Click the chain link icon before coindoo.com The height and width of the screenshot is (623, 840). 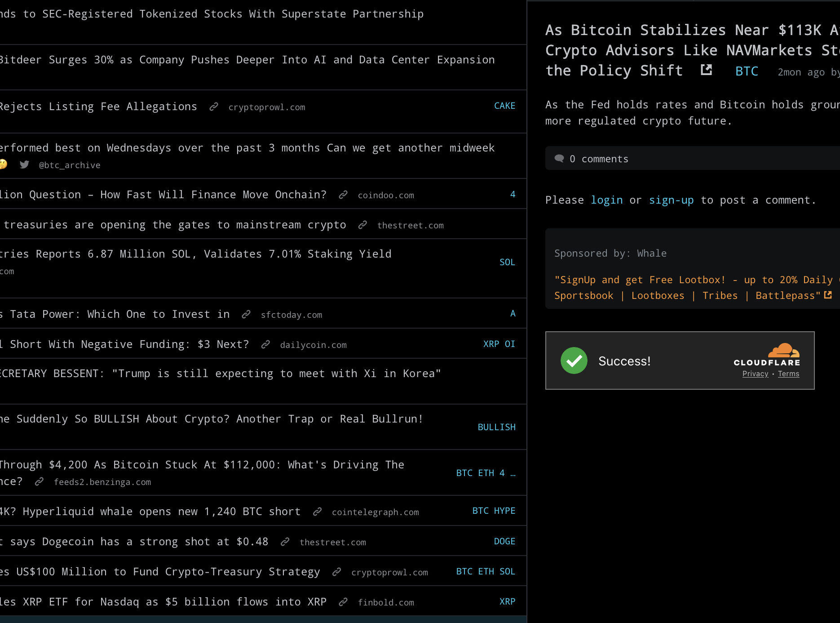pos(343,195)
